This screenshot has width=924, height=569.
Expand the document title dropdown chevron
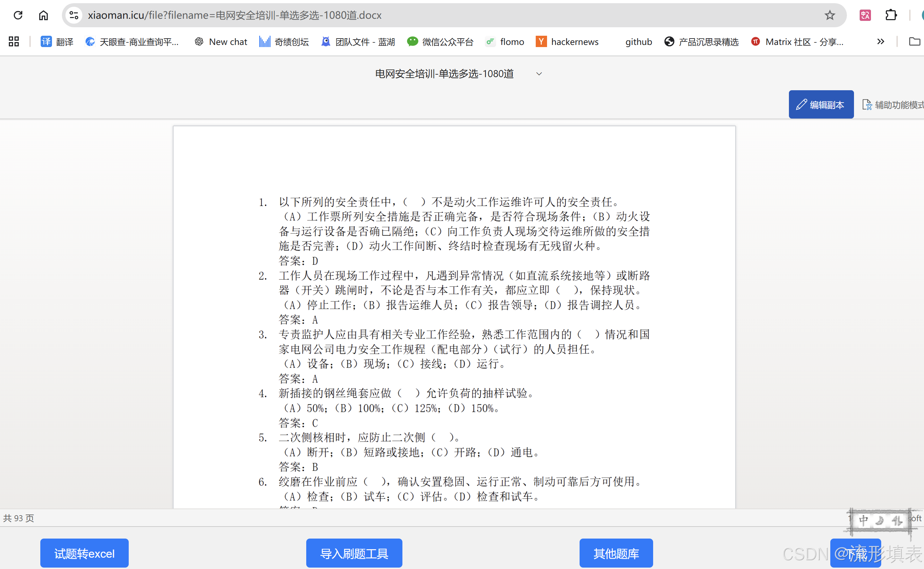point(539,74)
